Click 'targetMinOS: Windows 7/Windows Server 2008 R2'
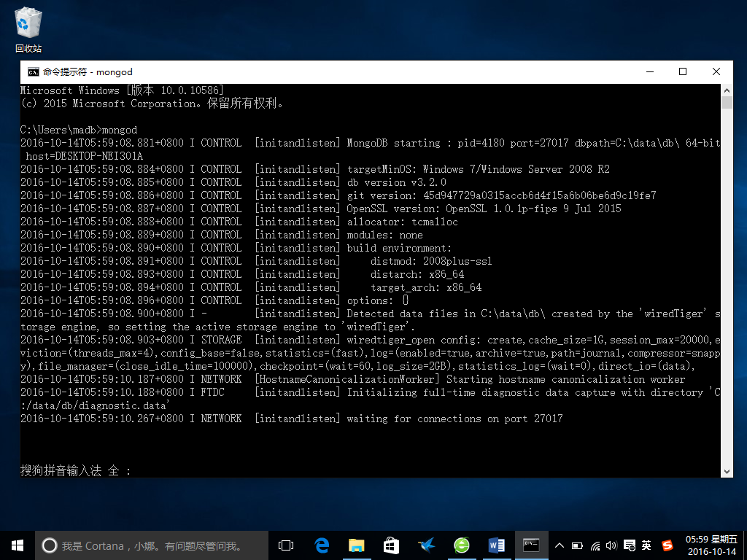 coord(479,169)
